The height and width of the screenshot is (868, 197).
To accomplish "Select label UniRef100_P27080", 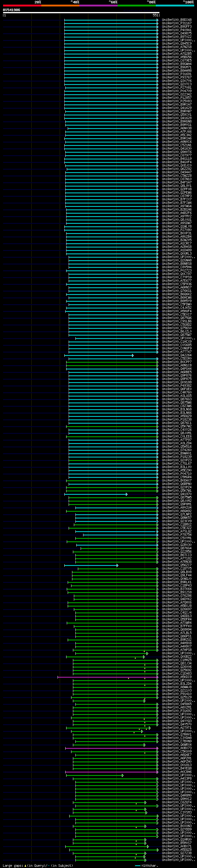I will click(176, 230).
